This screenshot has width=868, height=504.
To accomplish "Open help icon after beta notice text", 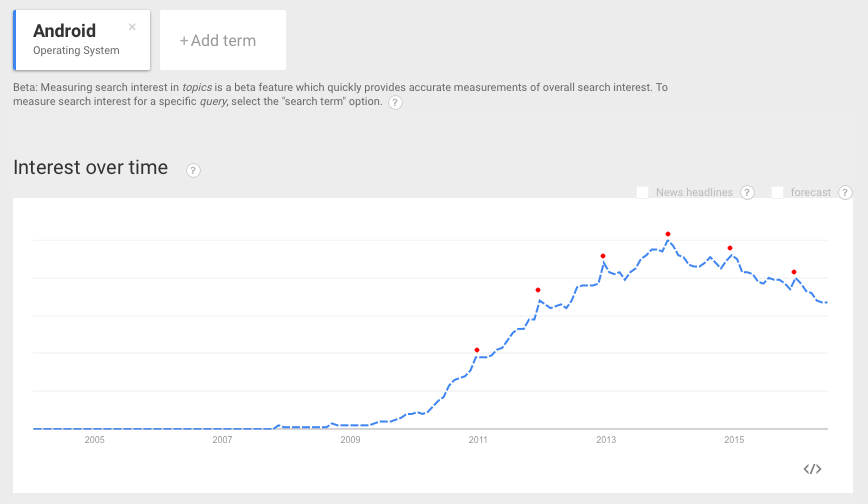I will point(396,102).
